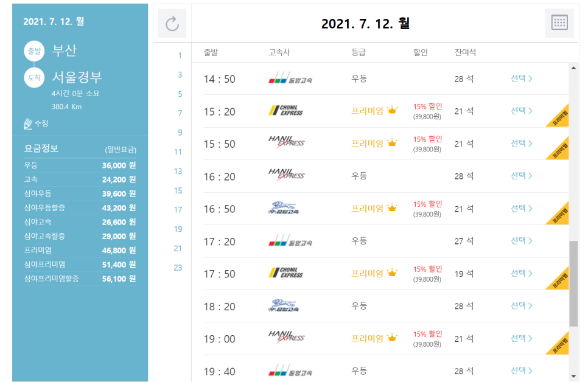
Task: Click the scrollbar down arrow
Action: pyautogui.click(x=573, y=377)
